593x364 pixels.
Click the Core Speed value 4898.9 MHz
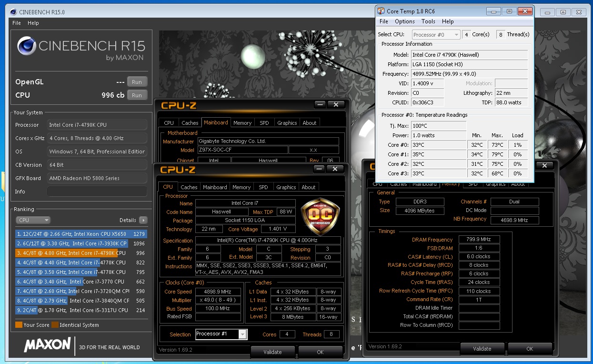pyautogui.click(x=218, y=292)
